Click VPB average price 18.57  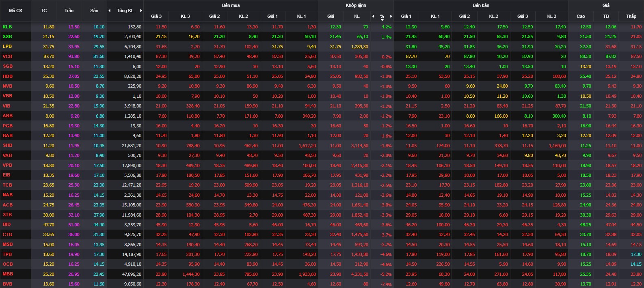(x=611, y=165)
